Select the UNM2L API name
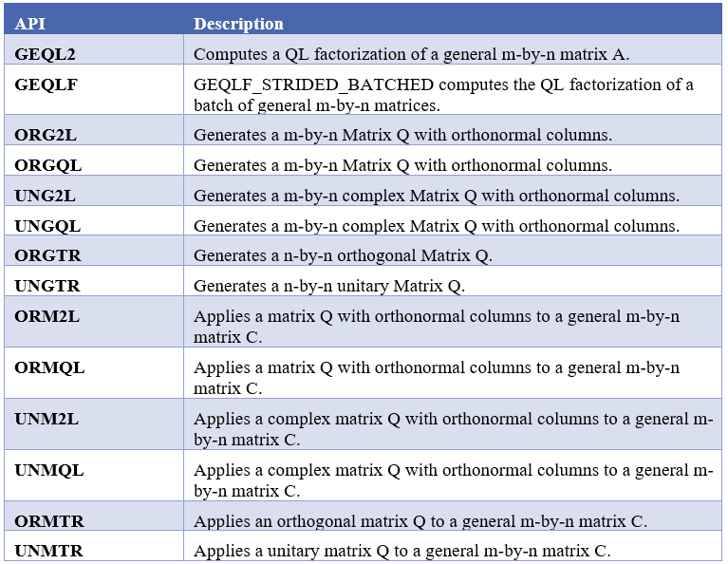Screen dimensions: 728x564 point(47,419)
